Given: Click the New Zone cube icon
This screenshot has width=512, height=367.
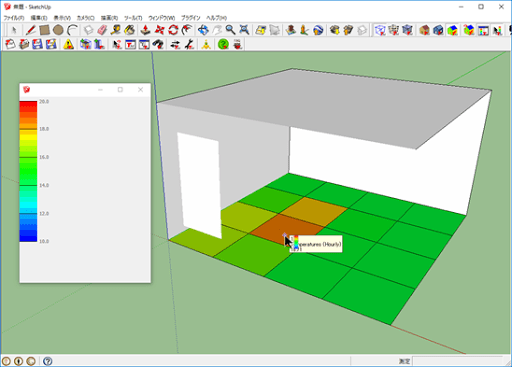Looking at the screenshot, I should click(x=85, y=44).
